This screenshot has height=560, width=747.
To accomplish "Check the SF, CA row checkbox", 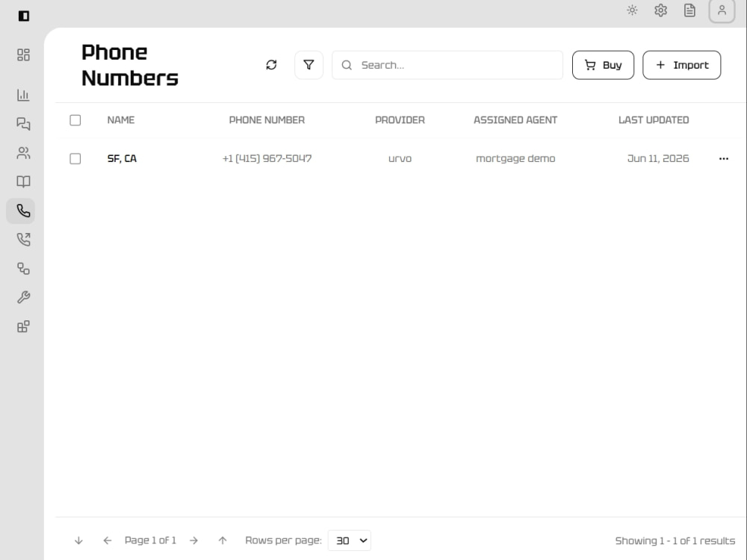I will pyautogui.click(x=75, y=158).
